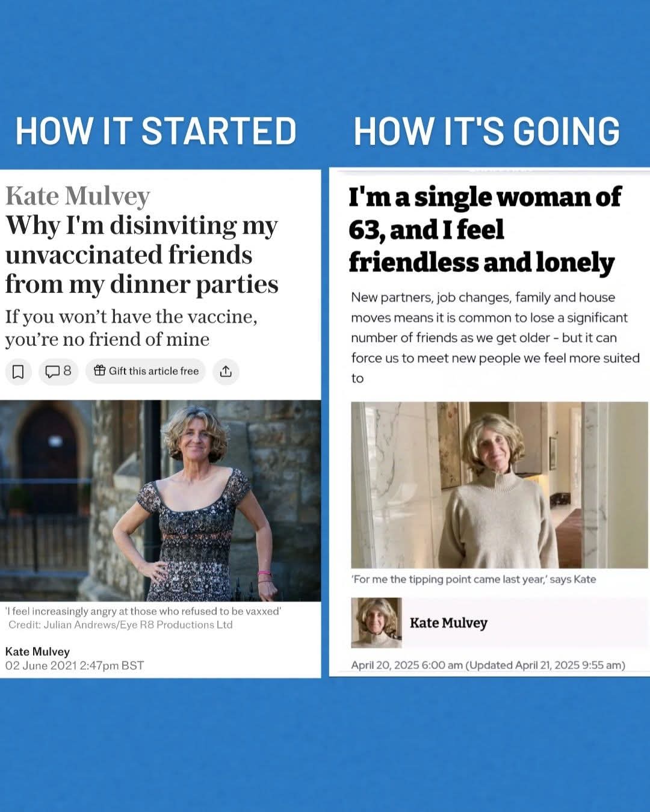The image size is (650, 812).
Task: Click the 'HOW IT'S GOING' heading
Action: (x=486, y=131)
